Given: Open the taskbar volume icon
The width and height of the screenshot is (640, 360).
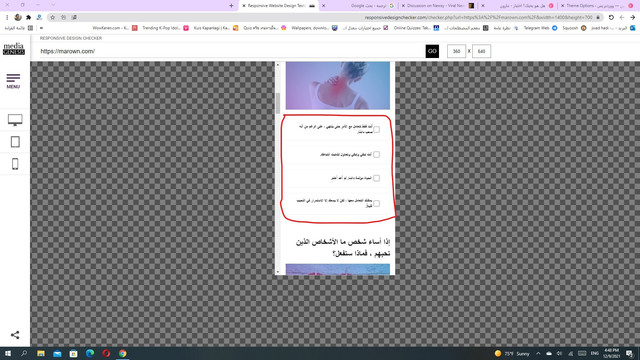Looking at the screenshot, I should pos(560,353).
